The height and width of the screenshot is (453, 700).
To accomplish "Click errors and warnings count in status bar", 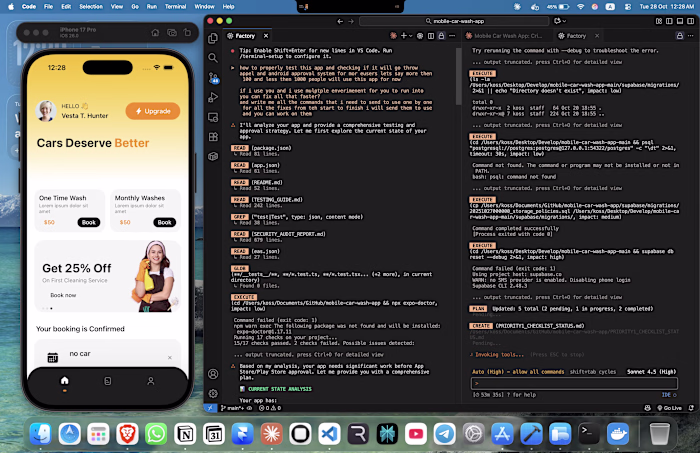I will pos(270,407).
